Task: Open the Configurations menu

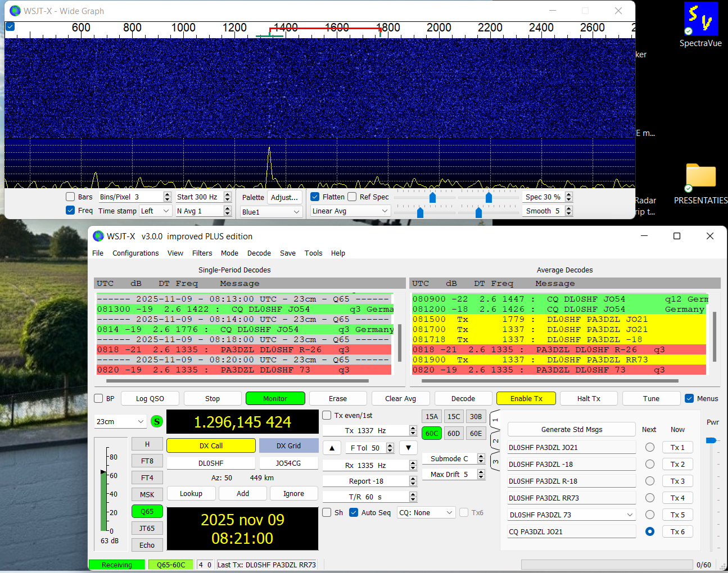Action: (x=135, y=253)
